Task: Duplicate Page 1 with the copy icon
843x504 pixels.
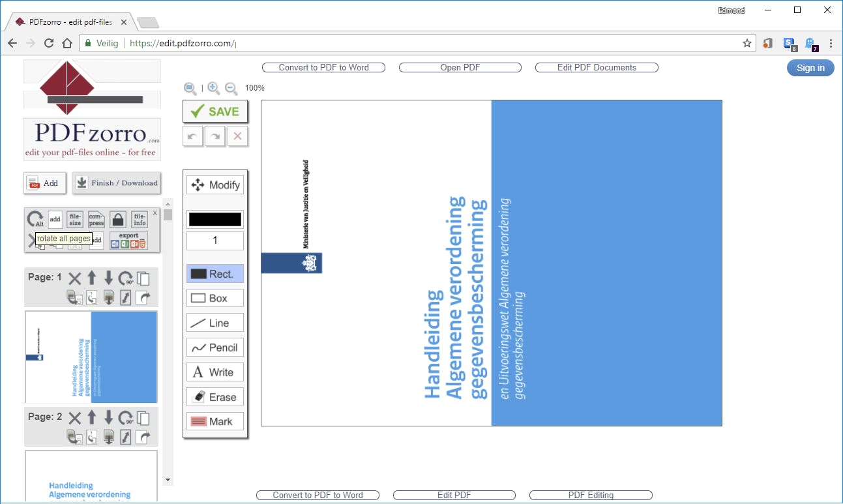Action: click(143, 279)
